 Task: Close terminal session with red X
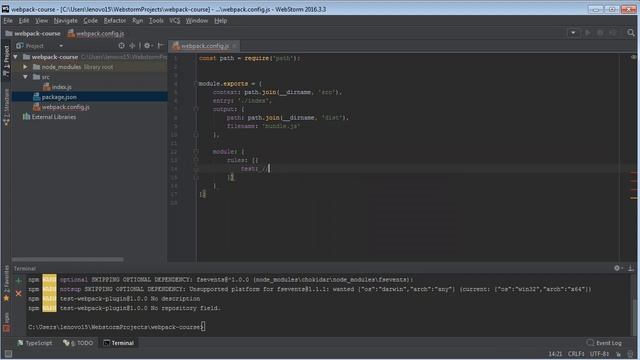coord(18,293)
